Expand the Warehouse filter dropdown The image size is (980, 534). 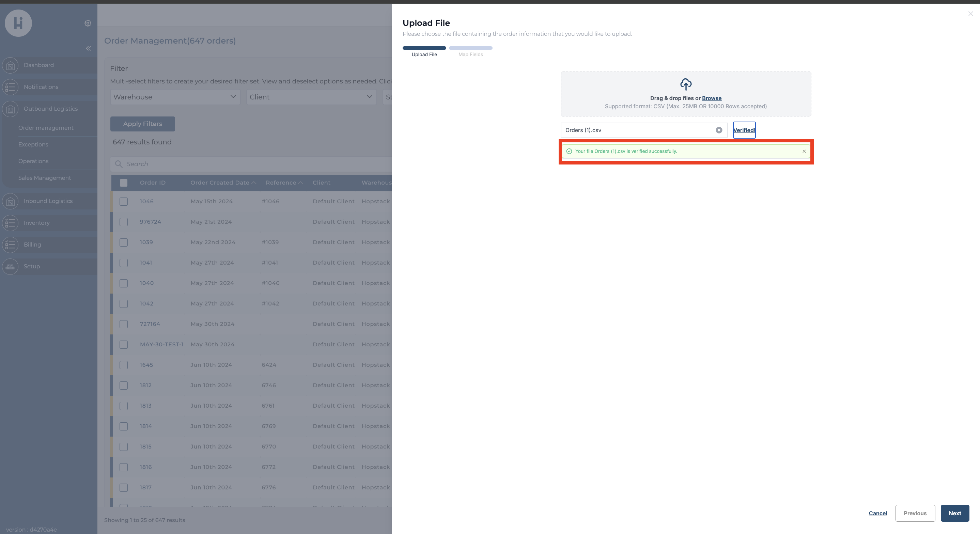click(175, 97)
